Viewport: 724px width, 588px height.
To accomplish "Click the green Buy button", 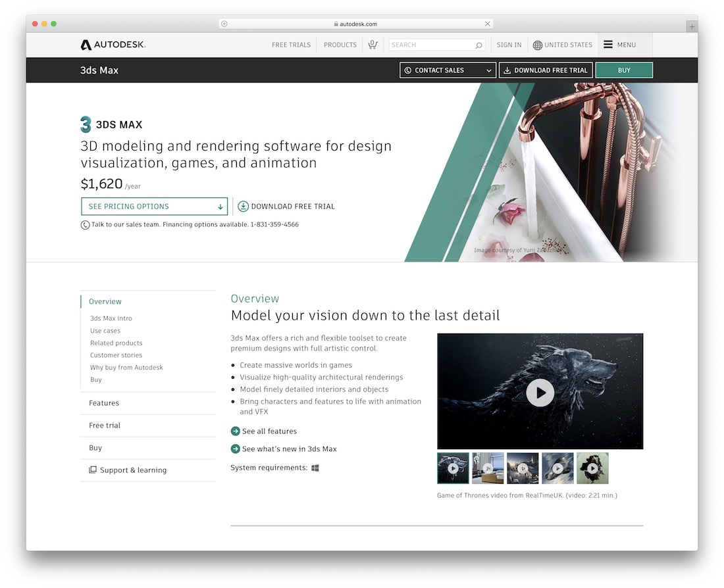I will pos(624,70).
